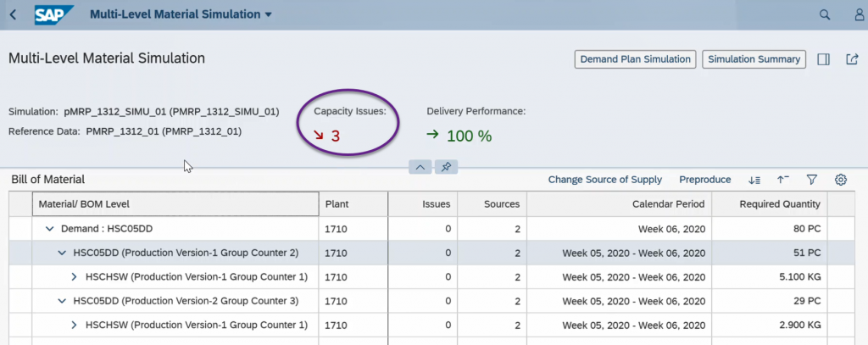Image resolution: width=868 pixels, height=345 pixels.
Task: Click the Delivery Performance 100 % value
Action: pyautogui.click(x=470, y=136)
